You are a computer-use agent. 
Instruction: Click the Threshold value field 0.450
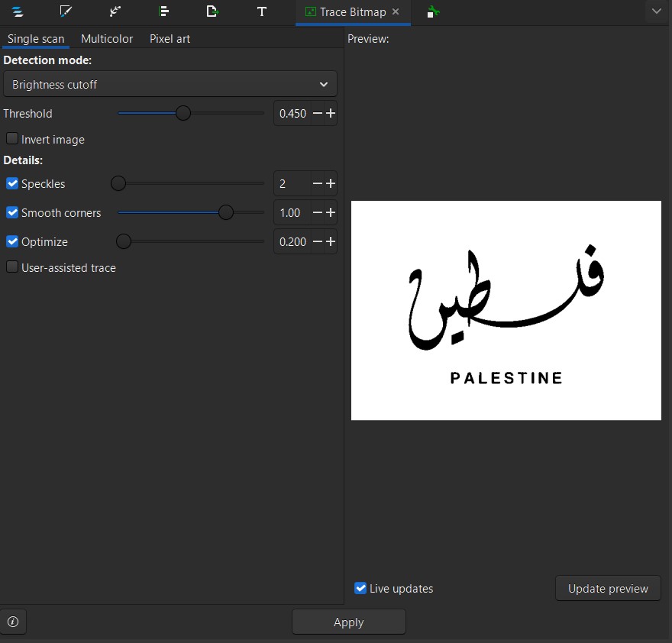click(292, 113)
